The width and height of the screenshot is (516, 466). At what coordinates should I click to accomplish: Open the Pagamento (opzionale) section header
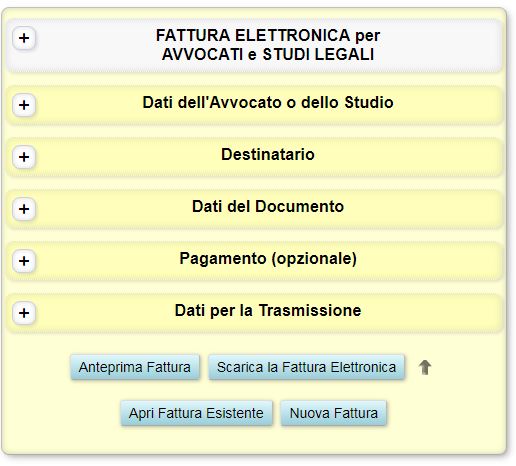tap(254, 261)
